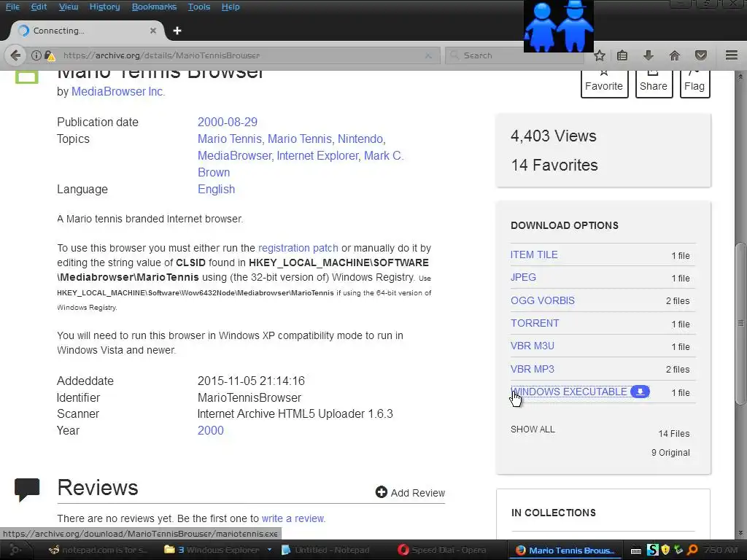
Task: Show bookmarks list icon in toolbar
Action: click(x=622, y=55)
